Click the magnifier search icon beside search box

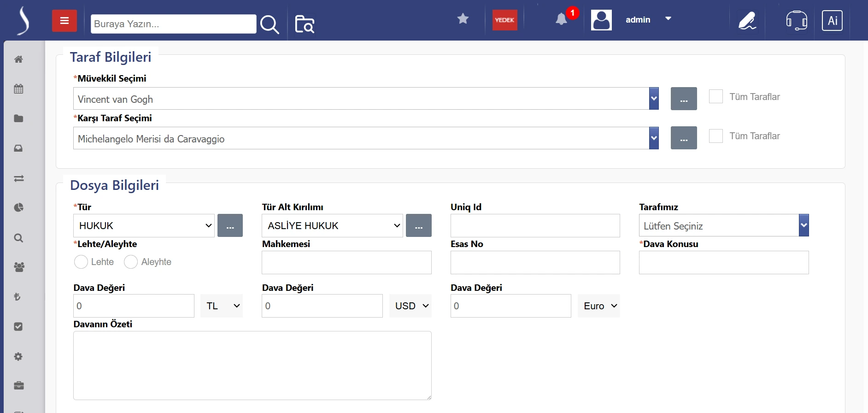(x=270, y=24)
